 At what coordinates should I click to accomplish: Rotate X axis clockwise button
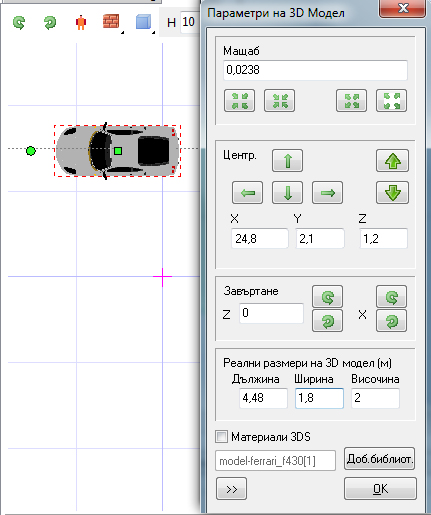pyautogui.click(x=391, y=321)
